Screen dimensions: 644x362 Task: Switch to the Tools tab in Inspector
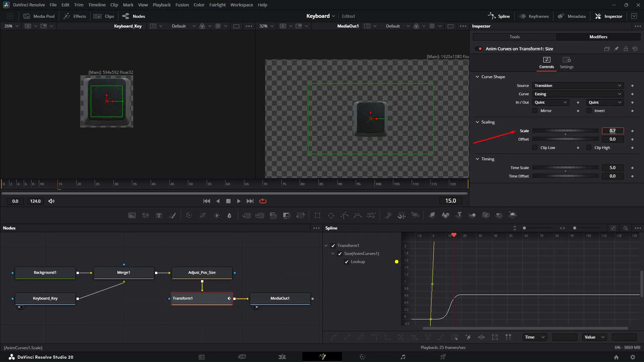click(514, 37)
